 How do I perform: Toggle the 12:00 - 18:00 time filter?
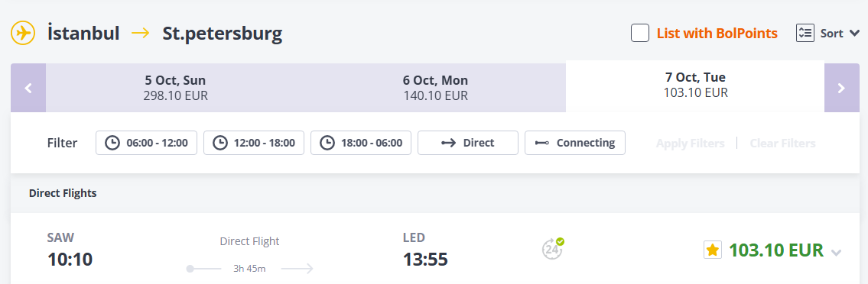point(254,143)
